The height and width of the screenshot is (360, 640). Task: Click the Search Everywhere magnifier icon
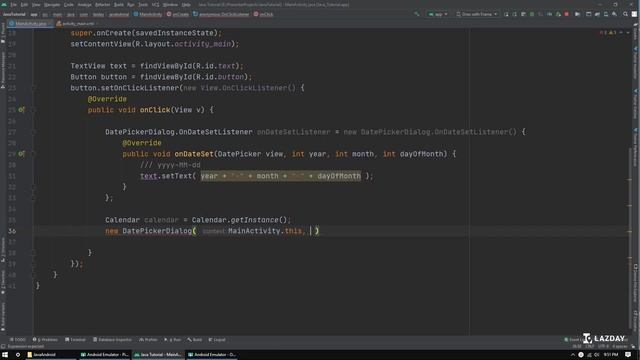(x=625, y=14)
